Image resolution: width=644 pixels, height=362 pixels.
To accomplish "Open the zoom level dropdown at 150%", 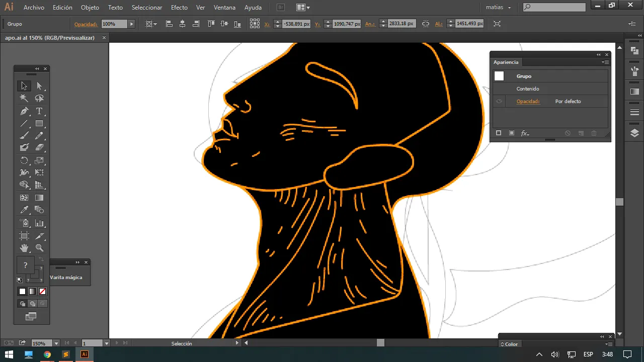I will click(x=56, y=343).
